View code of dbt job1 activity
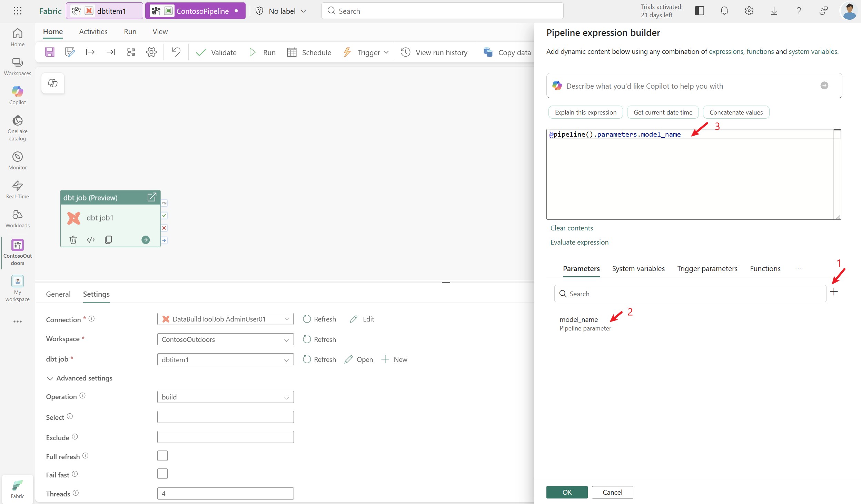The height and width of the screenshot is (504, 861). click(x=91, y=240)
